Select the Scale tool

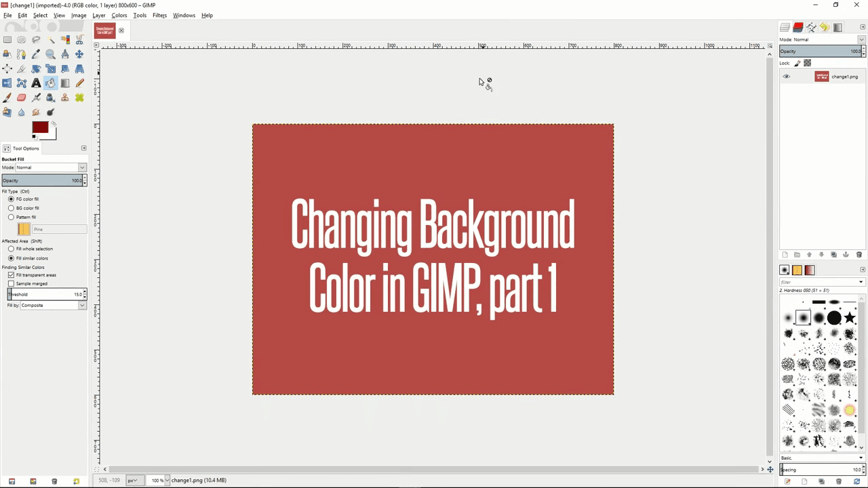[51, 68]
